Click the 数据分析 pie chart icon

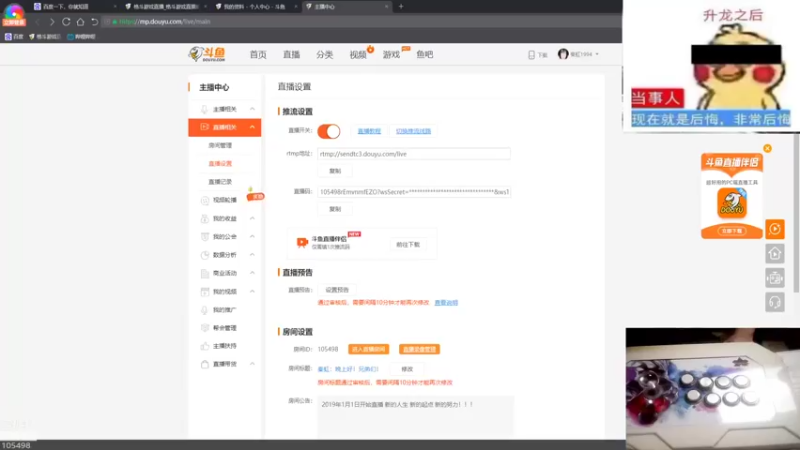click(205, 255)
